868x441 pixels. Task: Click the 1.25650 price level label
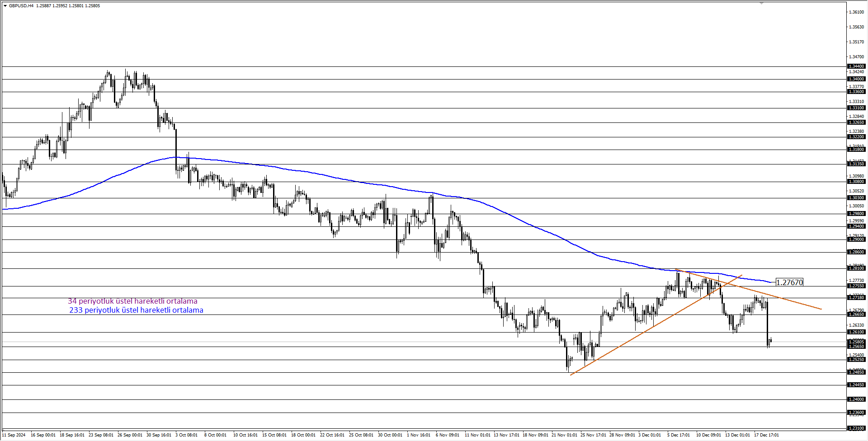[856, 347]
